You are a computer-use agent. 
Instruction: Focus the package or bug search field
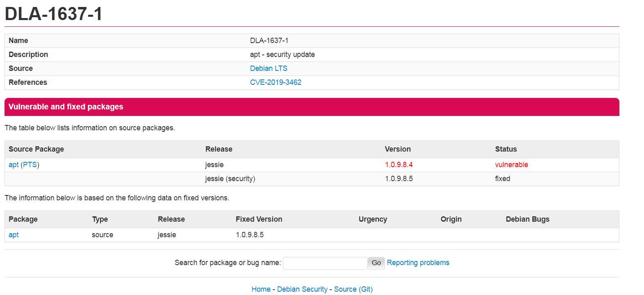pos(325,263)
